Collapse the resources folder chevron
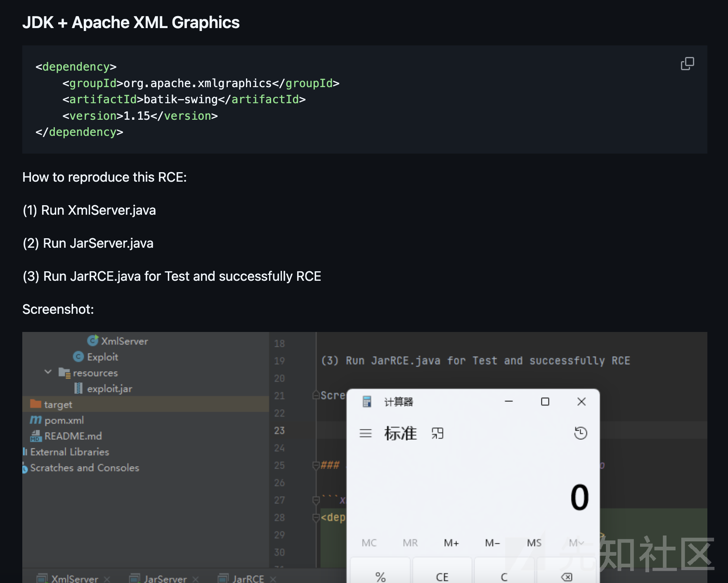 pos(48,372)
